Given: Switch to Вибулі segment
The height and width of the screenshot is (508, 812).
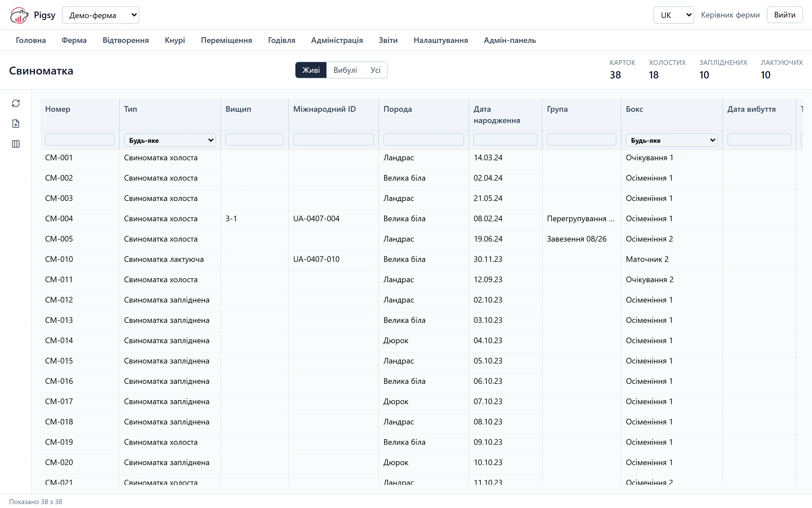Looking at the screenshot, I should (345, 70).
